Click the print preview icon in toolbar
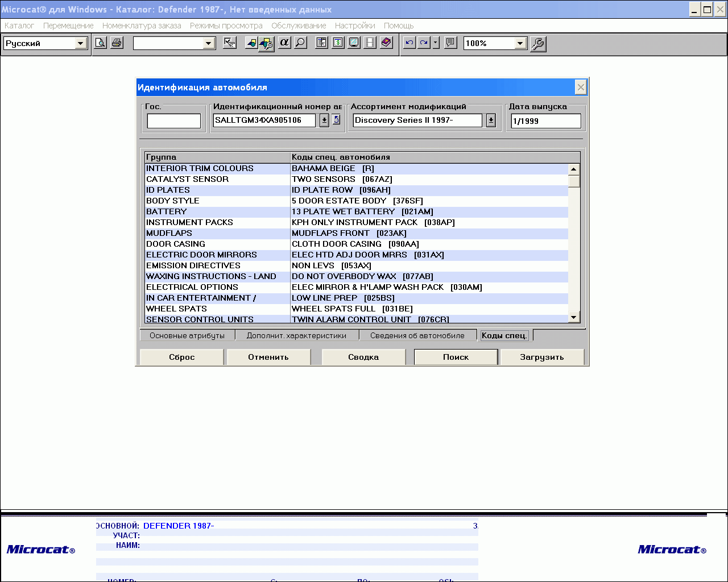Image resolution: width=728 pixels, height=582 pixels. click(100, 43)
